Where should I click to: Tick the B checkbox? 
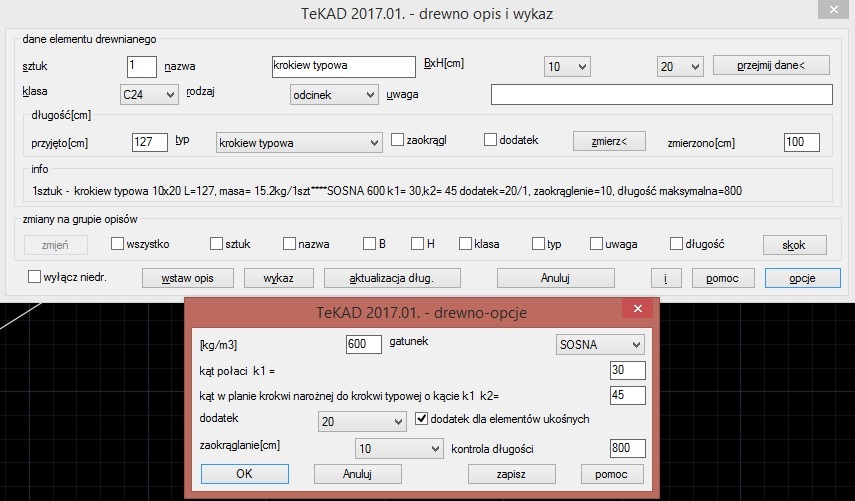[x=370, y=244]
